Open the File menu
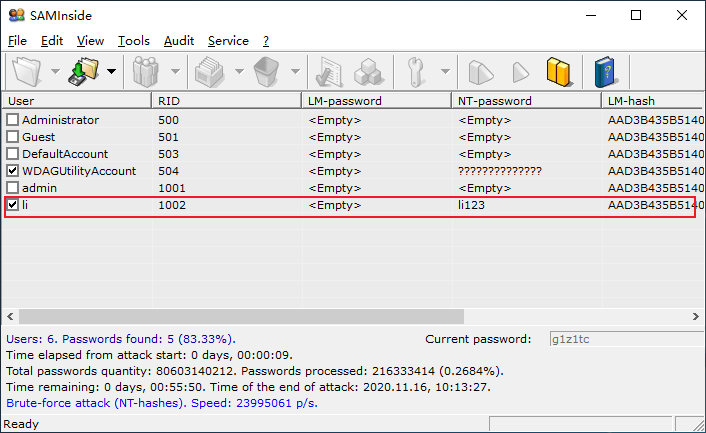 coord(17,41)
